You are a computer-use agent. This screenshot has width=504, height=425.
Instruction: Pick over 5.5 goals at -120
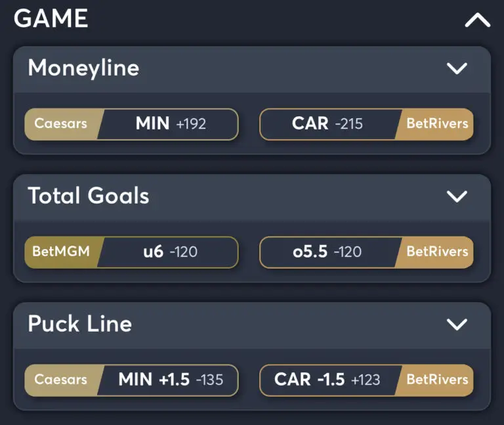(x=327, y=252)
